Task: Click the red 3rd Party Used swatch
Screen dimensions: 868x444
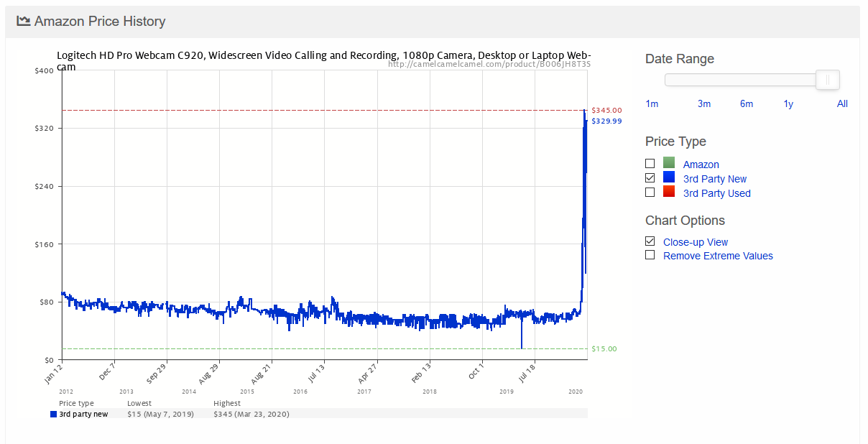Action: [669, 191]
